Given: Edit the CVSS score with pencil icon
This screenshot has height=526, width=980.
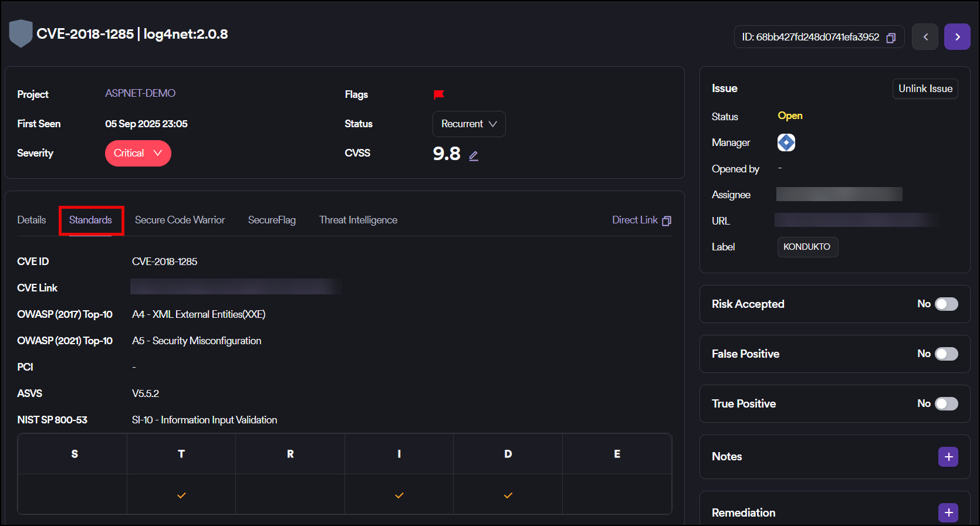Looking at the screenshot, I should point(474,156).
